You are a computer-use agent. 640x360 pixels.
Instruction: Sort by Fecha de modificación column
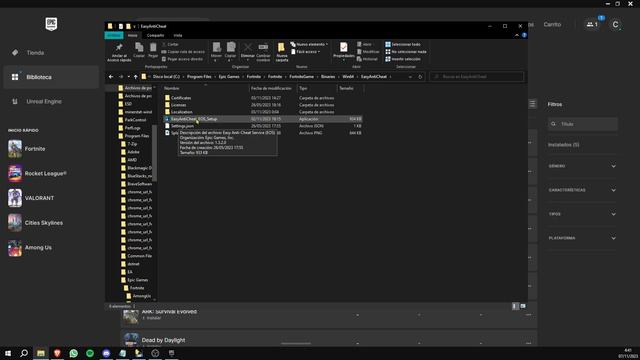click(272, 88)
